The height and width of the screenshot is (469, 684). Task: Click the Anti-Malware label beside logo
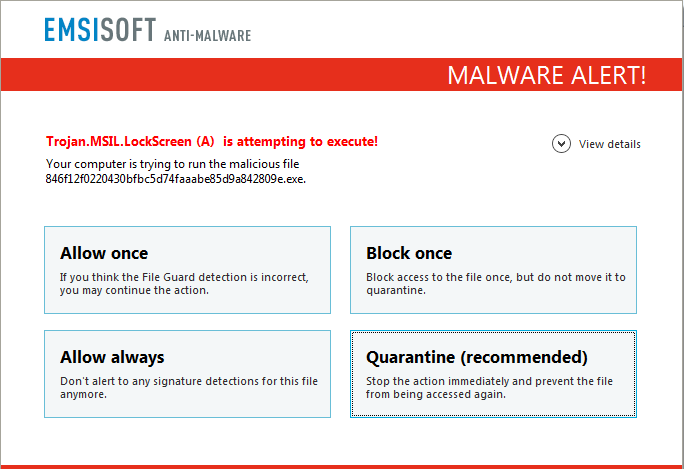(x=206, y=36)
